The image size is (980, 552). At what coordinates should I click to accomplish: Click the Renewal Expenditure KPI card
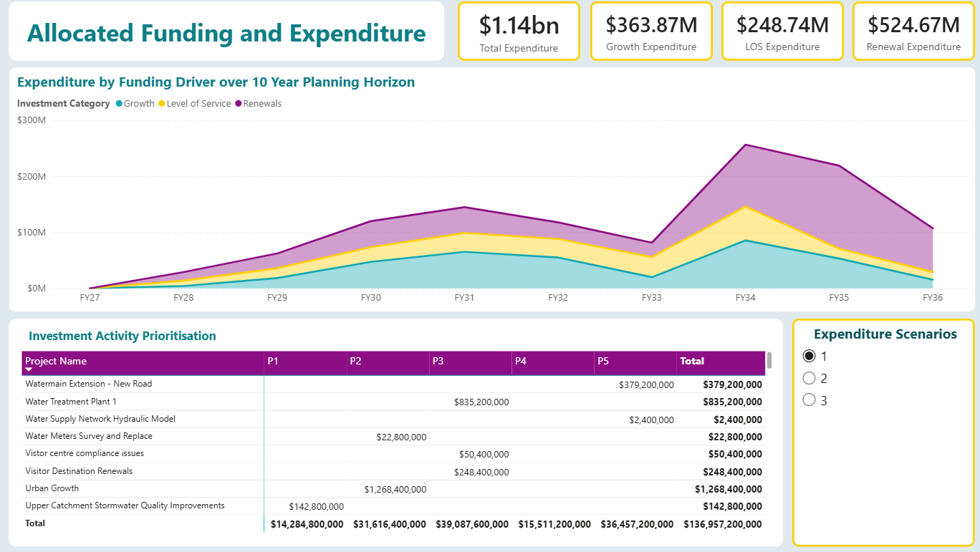913,32
